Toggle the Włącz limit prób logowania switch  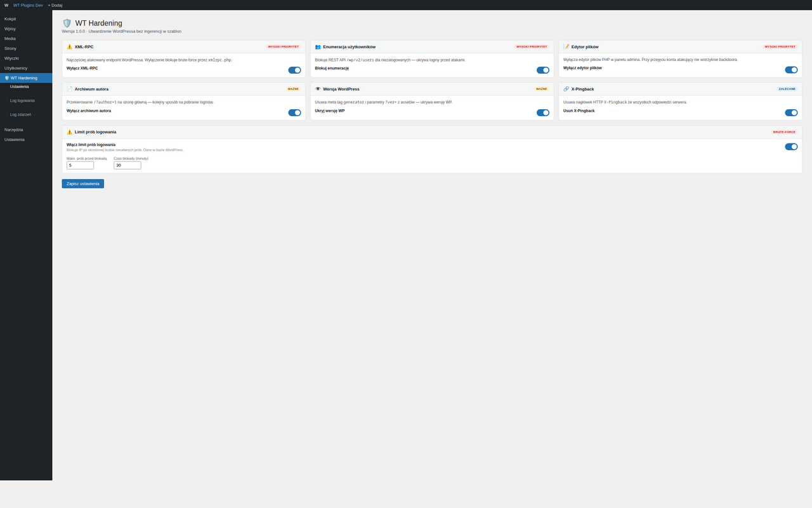pyautogui.click(x=791, y=147)
